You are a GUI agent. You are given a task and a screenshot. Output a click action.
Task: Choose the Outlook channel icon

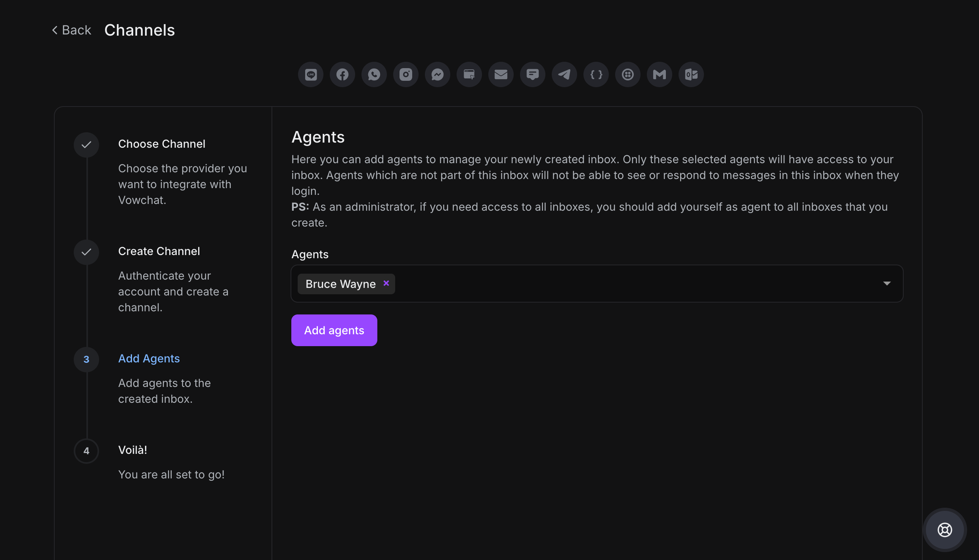(691, 74)
